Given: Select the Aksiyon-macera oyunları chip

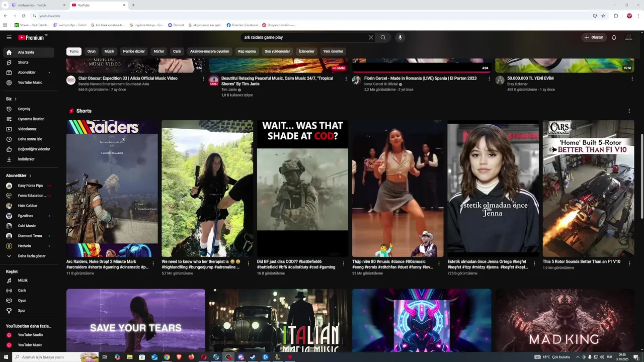Looking at the screenshot, I should tap(209, 51).
